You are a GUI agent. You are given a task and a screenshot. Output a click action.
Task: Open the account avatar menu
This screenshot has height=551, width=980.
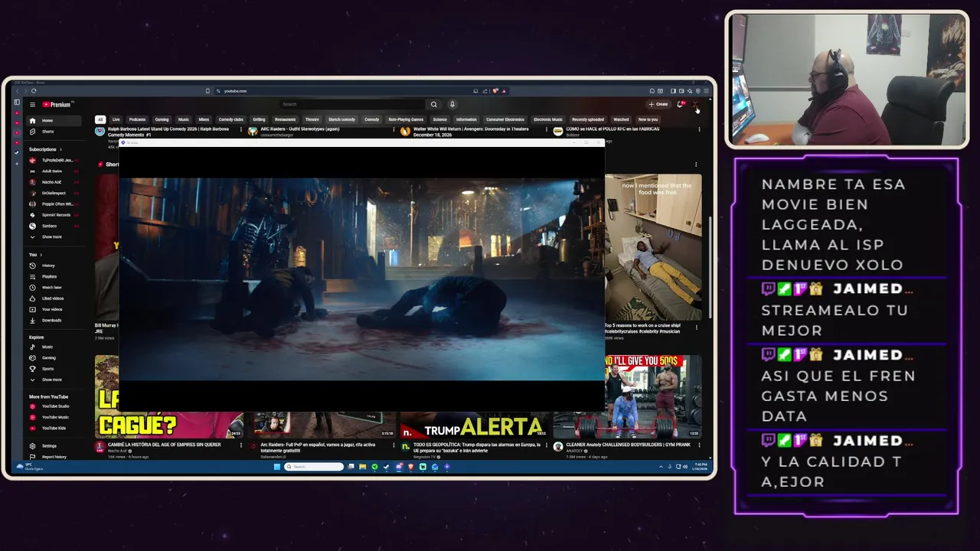point(695,104)
